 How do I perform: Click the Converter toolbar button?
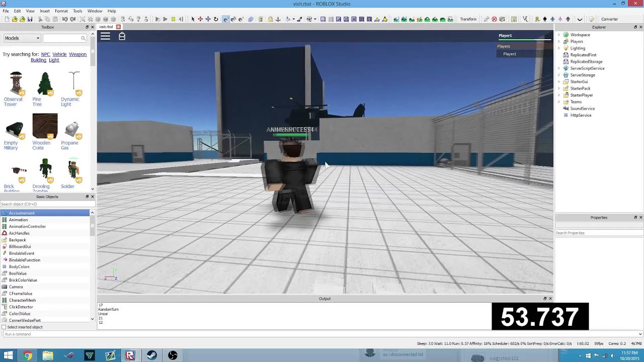[609, 19]
